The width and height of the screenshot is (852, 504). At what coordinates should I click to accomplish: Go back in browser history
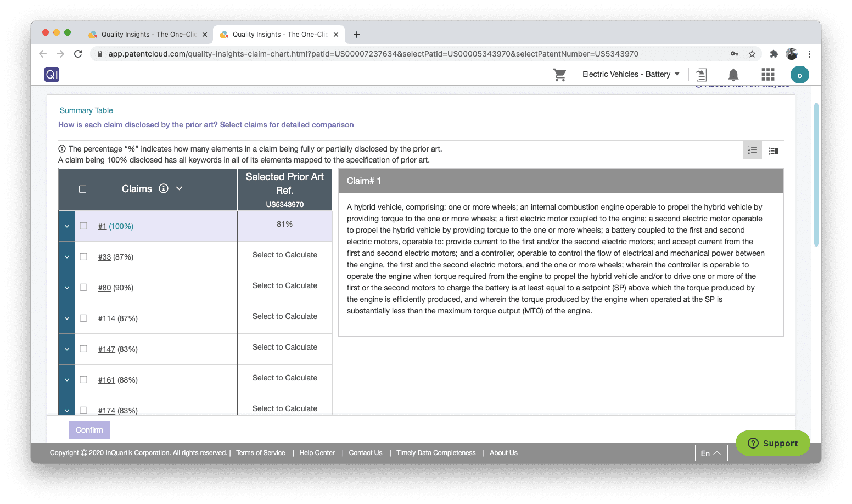tap(43, 54)
